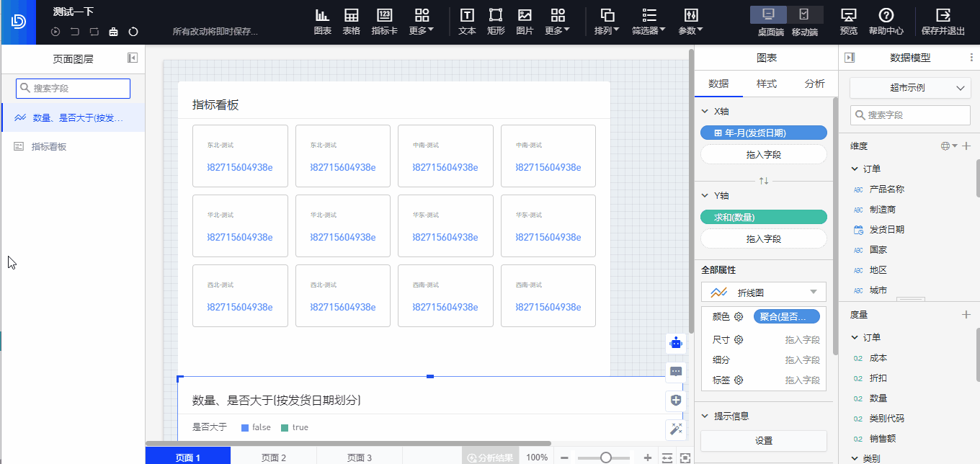
Task: Open the 折线图 chart type dropdown
Action: tap(764, 292)
